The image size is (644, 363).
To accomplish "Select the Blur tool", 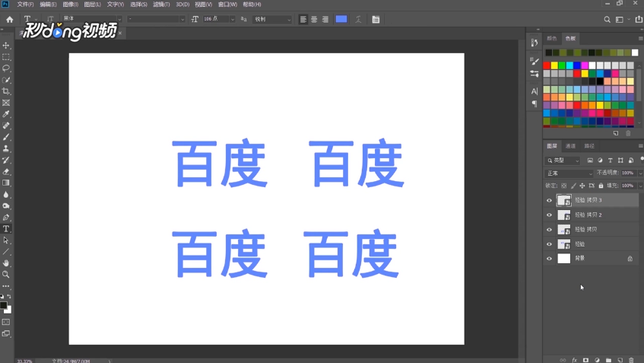I will (6, 195).
